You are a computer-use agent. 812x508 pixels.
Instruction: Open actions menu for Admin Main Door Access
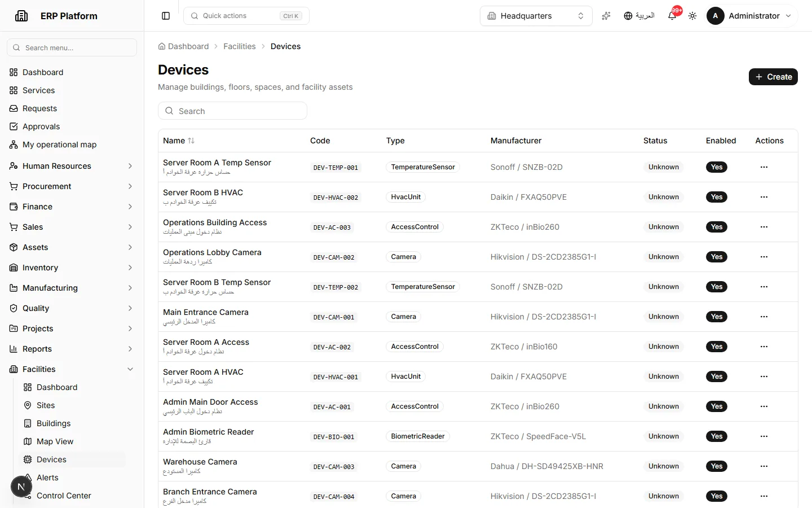click(x=764, y=406)
